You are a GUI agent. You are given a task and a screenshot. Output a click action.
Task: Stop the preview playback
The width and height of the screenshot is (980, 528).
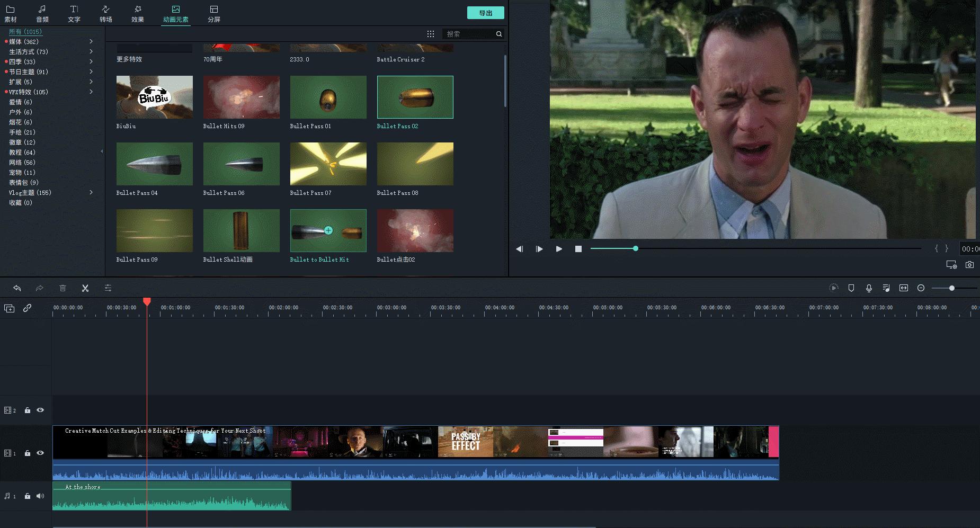click(x=578, y=249)
